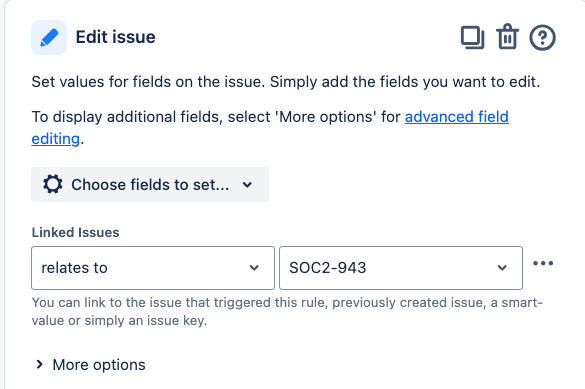Click the word 'editing' in the wrapped link
Screen dimensions: 585x389
pos(56,139)
